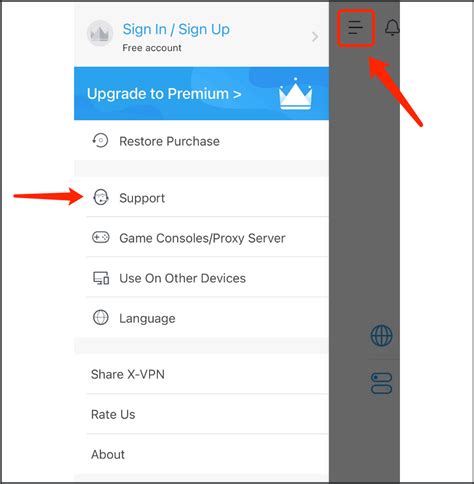
Task: Open Sign In / Sign Up
Action: click(176, 29)
